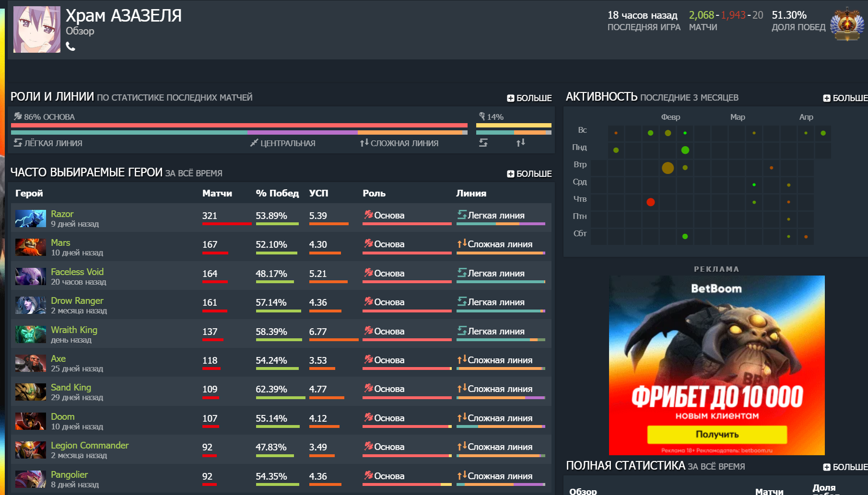Click the Лёгкая линия lane icon
868x495 pixels.
point(18,143)
